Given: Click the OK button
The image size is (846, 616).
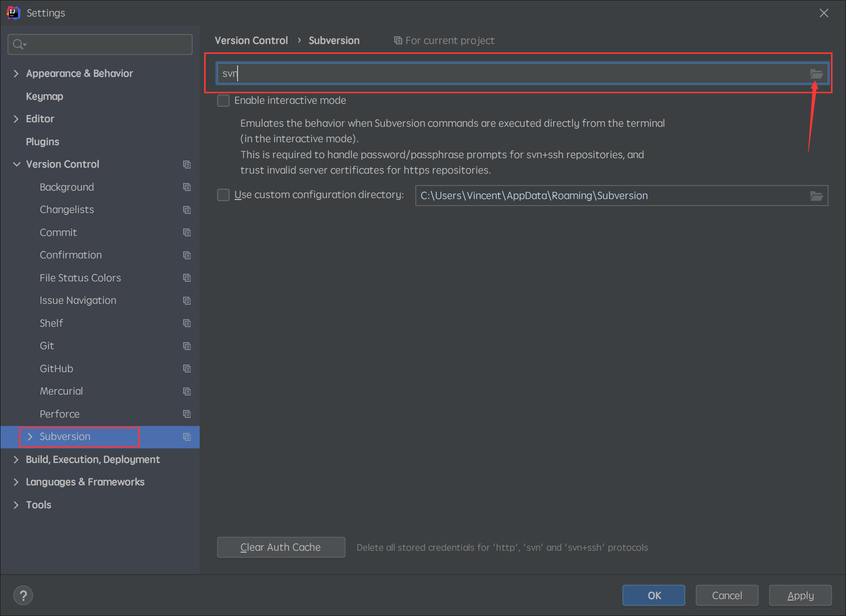Looking at the screenshot, I should click(x=653, y=595).
